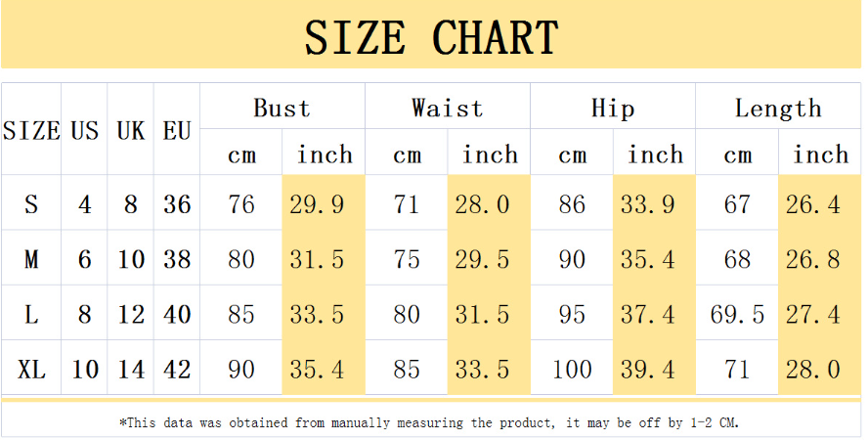Click the 37.4 inch hip cell
The height and width of the screenshot is (440, 868).
654,313
